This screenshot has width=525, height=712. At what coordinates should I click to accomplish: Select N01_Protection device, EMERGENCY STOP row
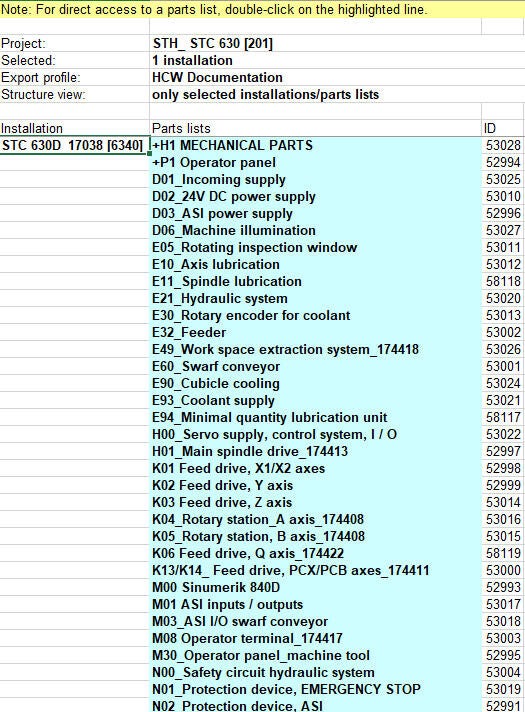point(315,689)
